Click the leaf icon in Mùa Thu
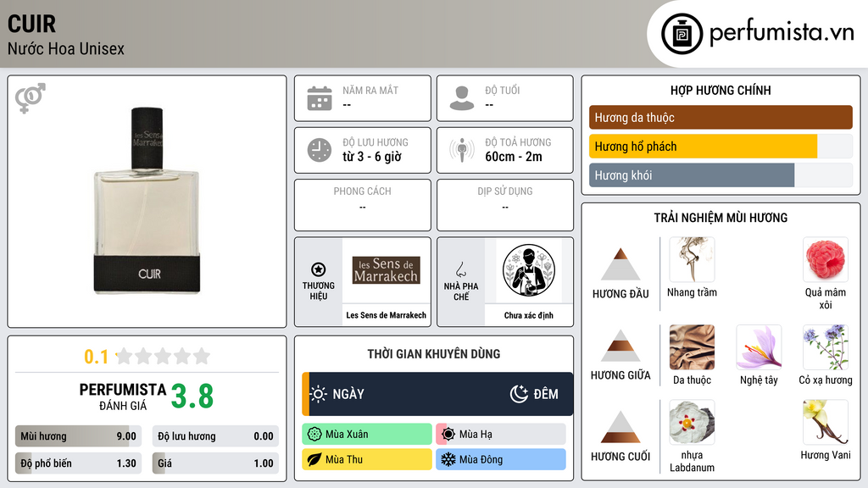This screenshot has width=868, height=488. [x=314, y=459]
